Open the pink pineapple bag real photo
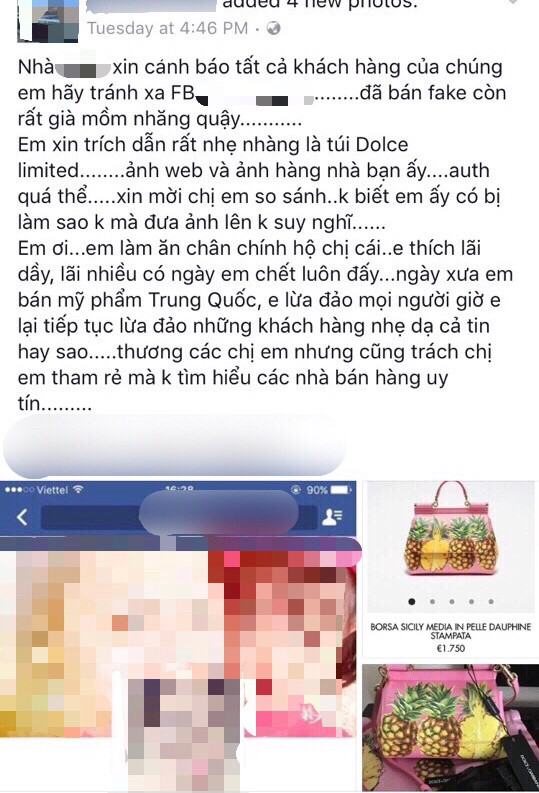 pos(450,728)
